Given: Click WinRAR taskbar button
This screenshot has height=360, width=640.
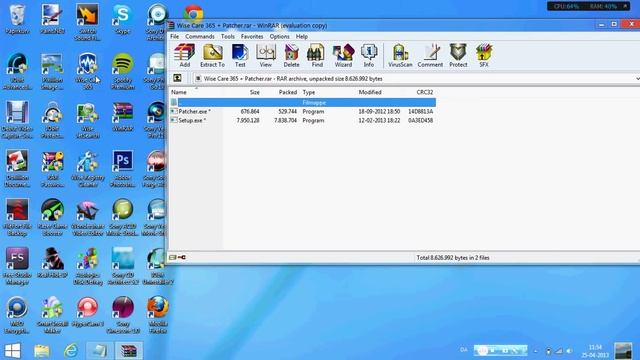Looking at the screenshot, I should coord(129,351).
